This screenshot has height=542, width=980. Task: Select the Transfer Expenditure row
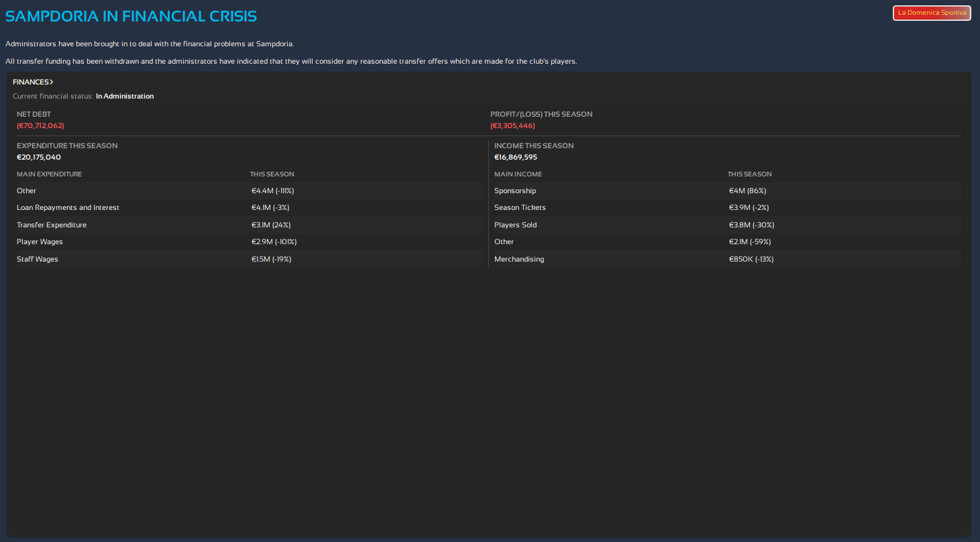(250, 225)
